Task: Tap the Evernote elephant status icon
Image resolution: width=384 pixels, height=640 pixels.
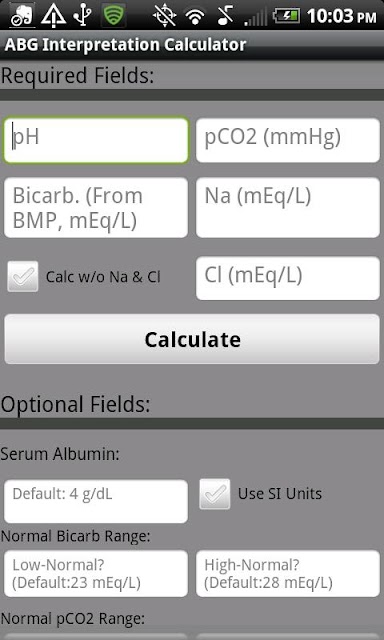Action: (22, 16)
